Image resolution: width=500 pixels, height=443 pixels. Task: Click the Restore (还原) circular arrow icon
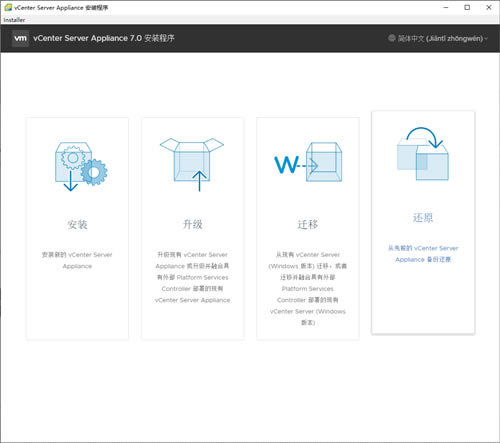[x=423, y=154]
